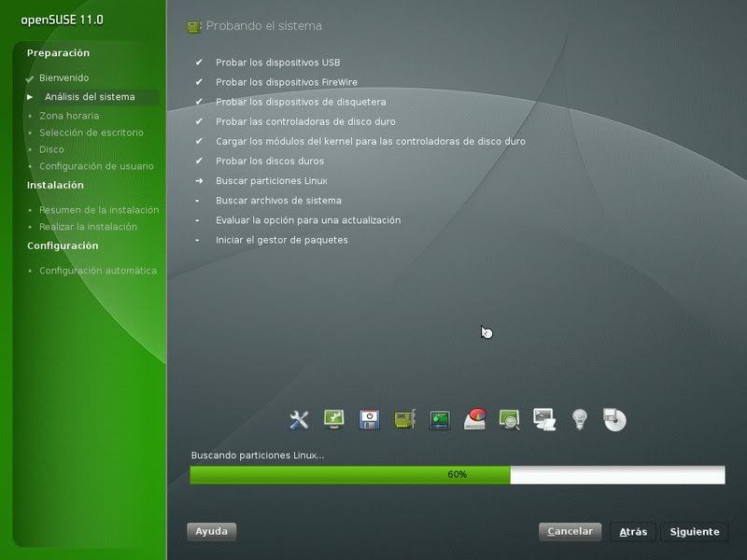Select Configuración de usuario step
Image resolution: width=747 pixels, height=560 pixels.
[96, 166]
